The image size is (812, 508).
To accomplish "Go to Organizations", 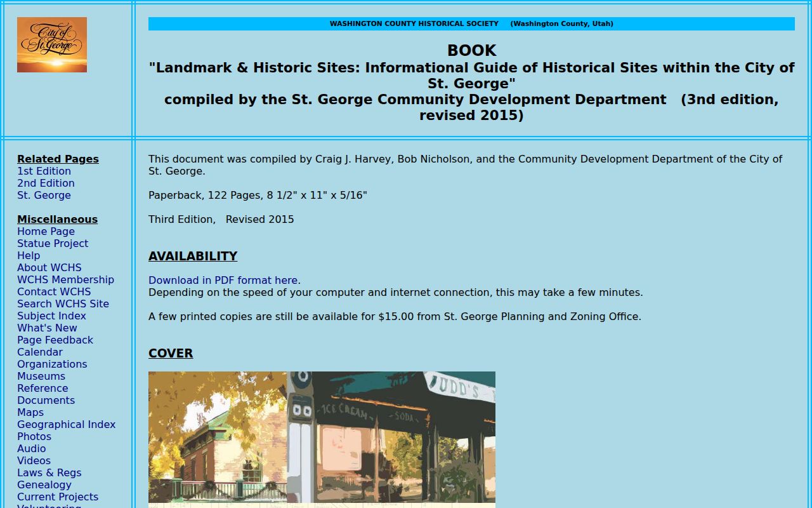I will [x=52, y=364].
